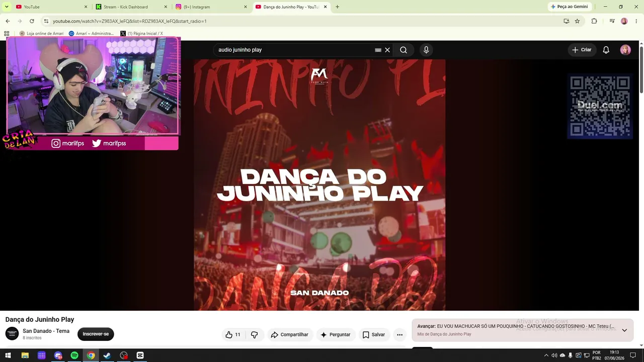This screenshot has height=362, width=644.
Task: Open the Página Inicial / X bookmark
Action: point(141,34)
